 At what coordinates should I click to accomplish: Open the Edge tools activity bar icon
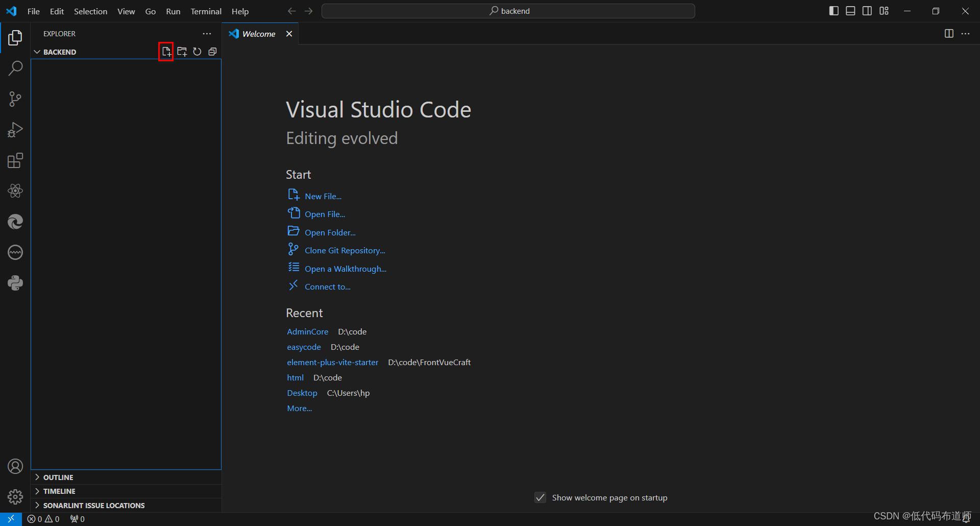click(x=15, y=222)
